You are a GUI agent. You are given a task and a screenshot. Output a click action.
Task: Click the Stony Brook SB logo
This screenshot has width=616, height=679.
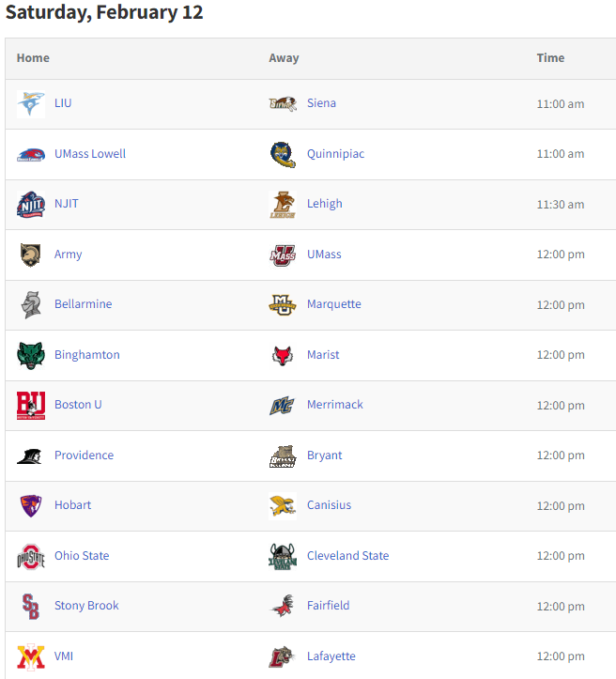[31, 607]
